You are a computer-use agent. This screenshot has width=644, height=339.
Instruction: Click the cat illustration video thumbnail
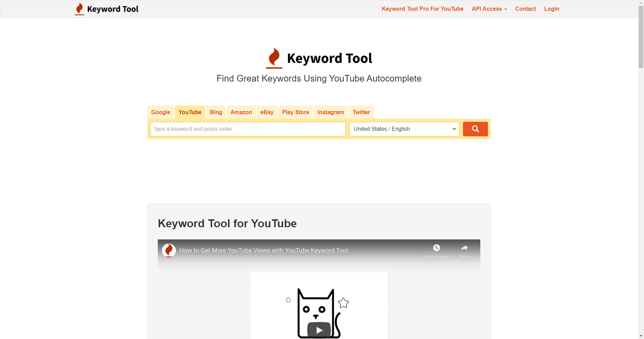click(319, 305)
